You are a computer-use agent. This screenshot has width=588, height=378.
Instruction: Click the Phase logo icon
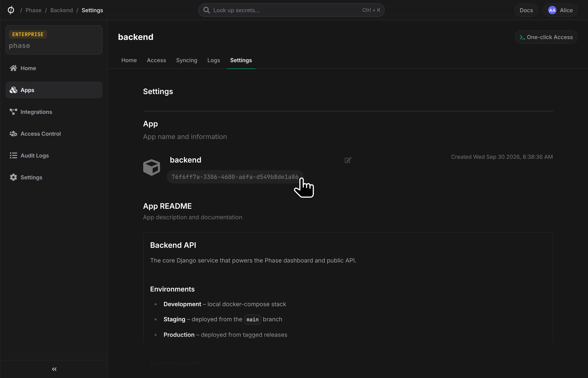[11, 10]
